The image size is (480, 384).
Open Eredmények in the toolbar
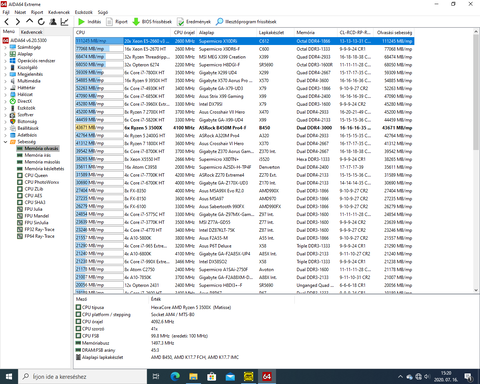pos(194,22)
